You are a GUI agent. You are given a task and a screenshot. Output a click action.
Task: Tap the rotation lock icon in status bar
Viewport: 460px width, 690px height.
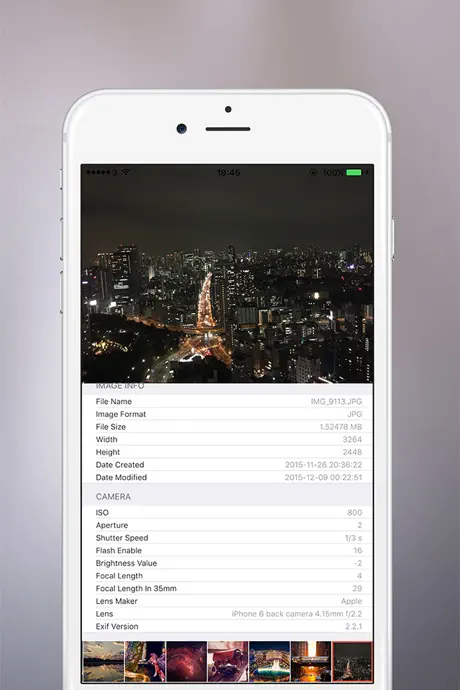pyautogui.click(x=313, y=172)
